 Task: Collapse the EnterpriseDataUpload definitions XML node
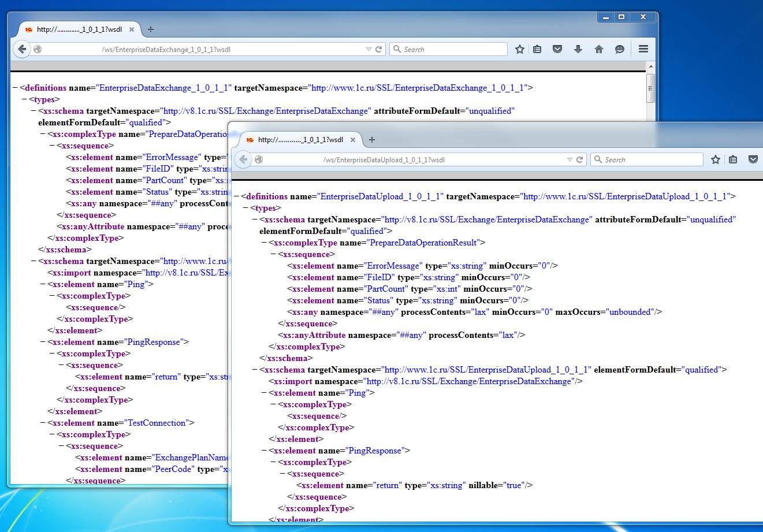click(x=236, y=196)
